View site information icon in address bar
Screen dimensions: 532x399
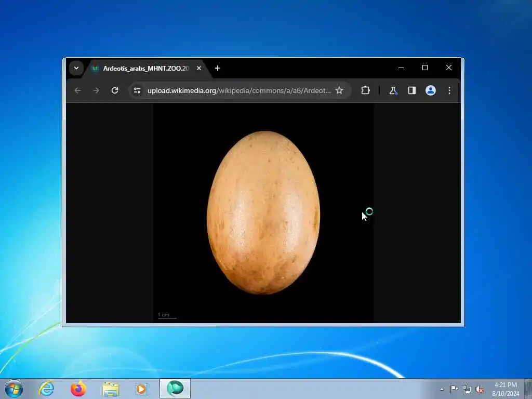pyautogui.click(x=137, y=90)
